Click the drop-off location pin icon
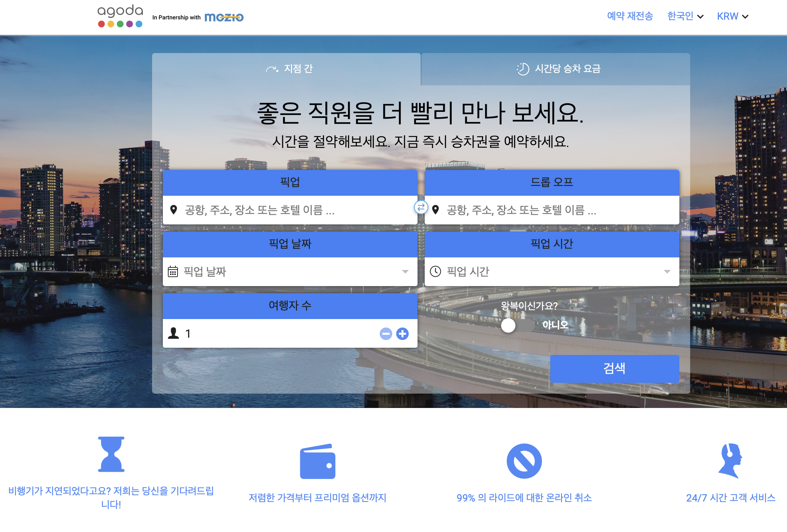Image resolution: width=787 pixels, height=532 pixels. [x=435, y=210]
